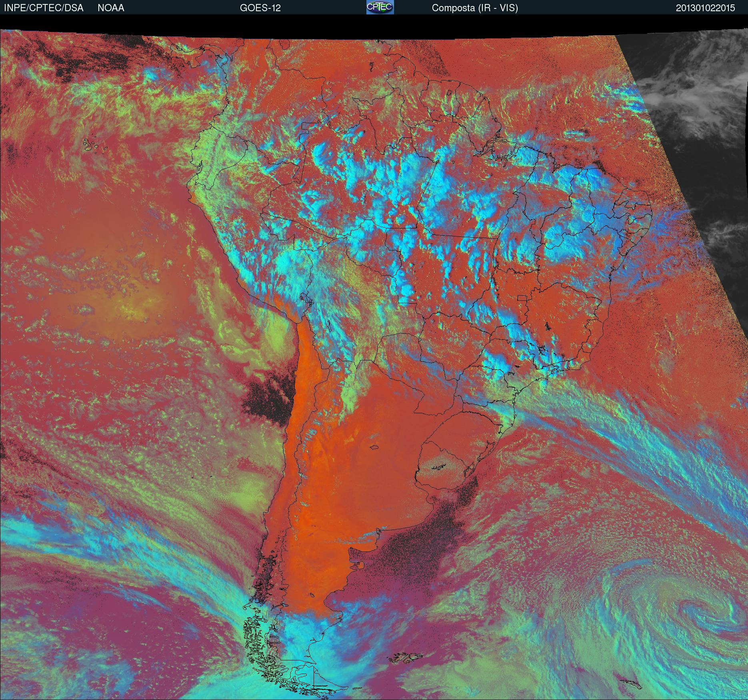
Task: Click the Composta (IR - VIS) title
Action: [475, 8]
